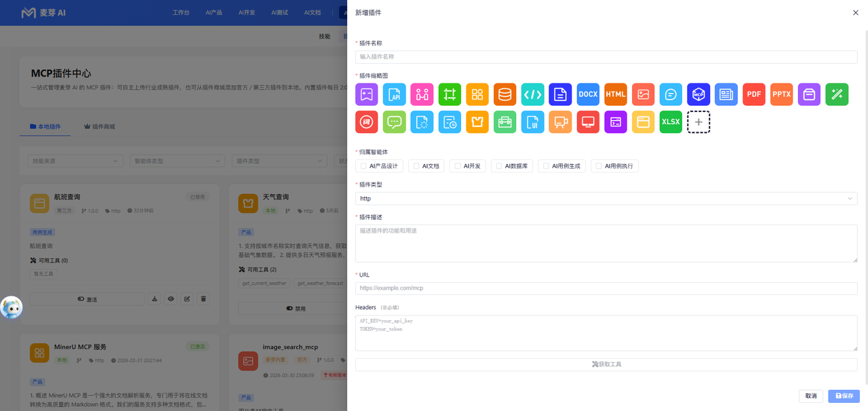Select the teal code brackets thumbnail icon

[532, 94]
